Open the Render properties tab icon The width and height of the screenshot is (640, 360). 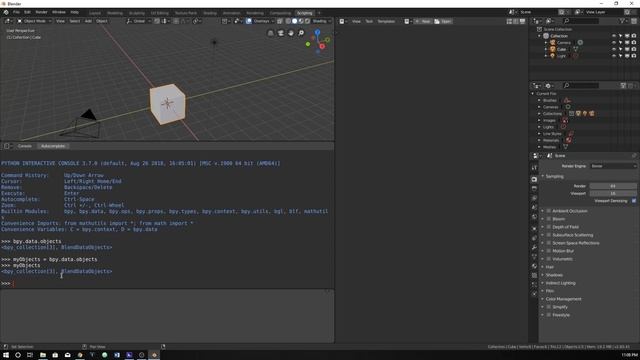point(534,179)
